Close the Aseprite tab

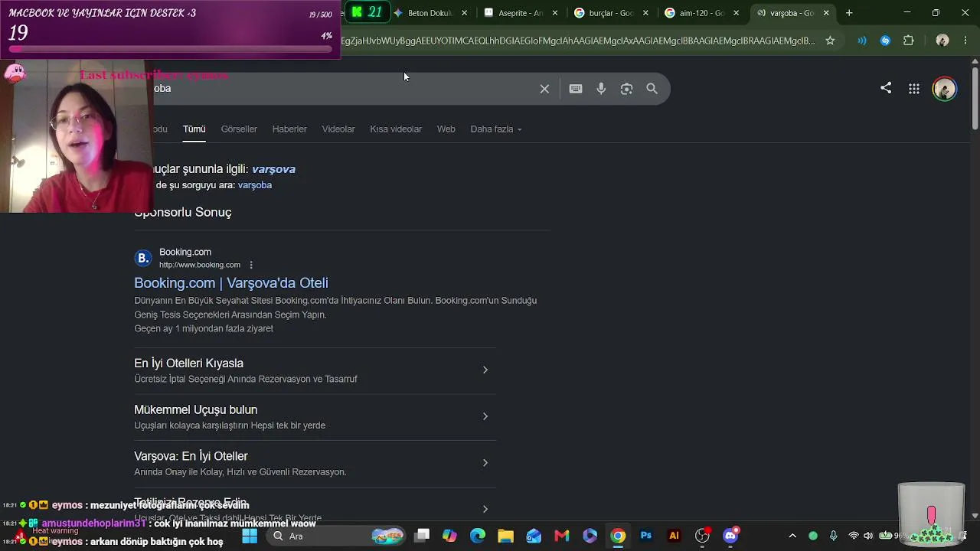(555, 13)
